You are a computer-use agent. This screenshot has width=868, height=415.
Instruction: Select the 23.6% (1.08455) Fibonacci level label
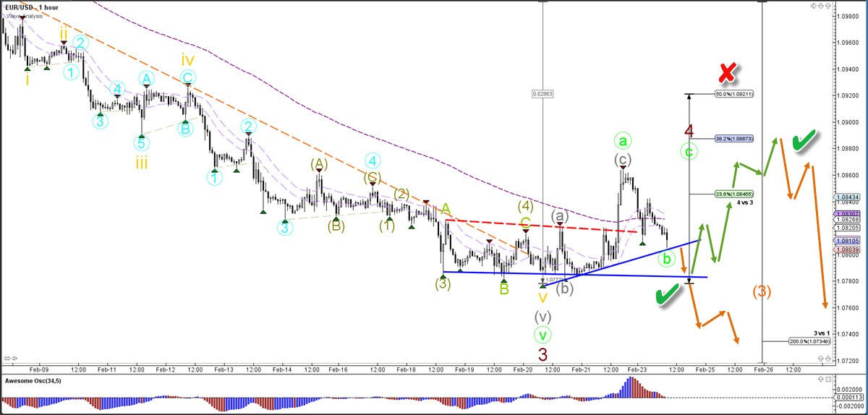(x=734, y=194)
